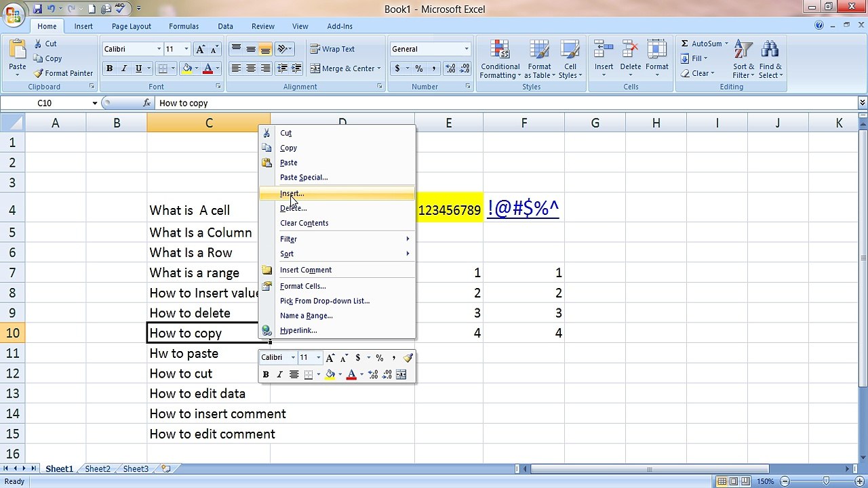Shrink font size in the ribbon
868x488 pixels.
214,49
